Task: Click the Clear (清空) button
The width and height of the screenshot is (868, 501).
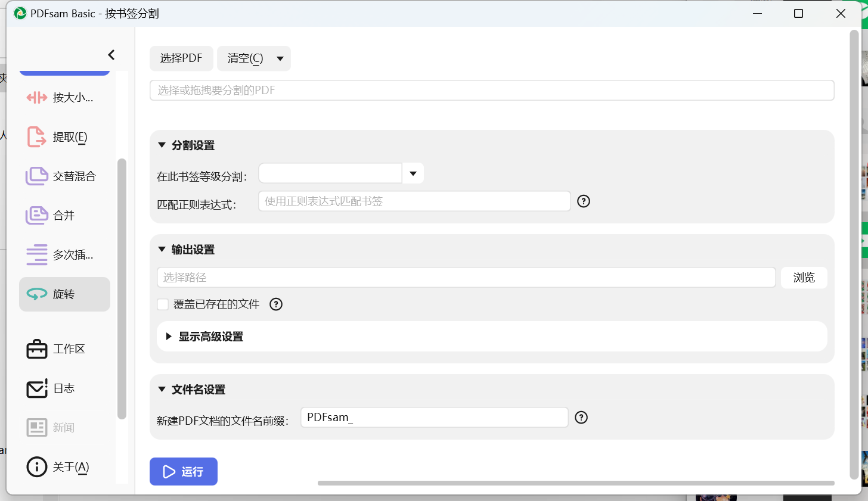Action: [x=245, y=58]
